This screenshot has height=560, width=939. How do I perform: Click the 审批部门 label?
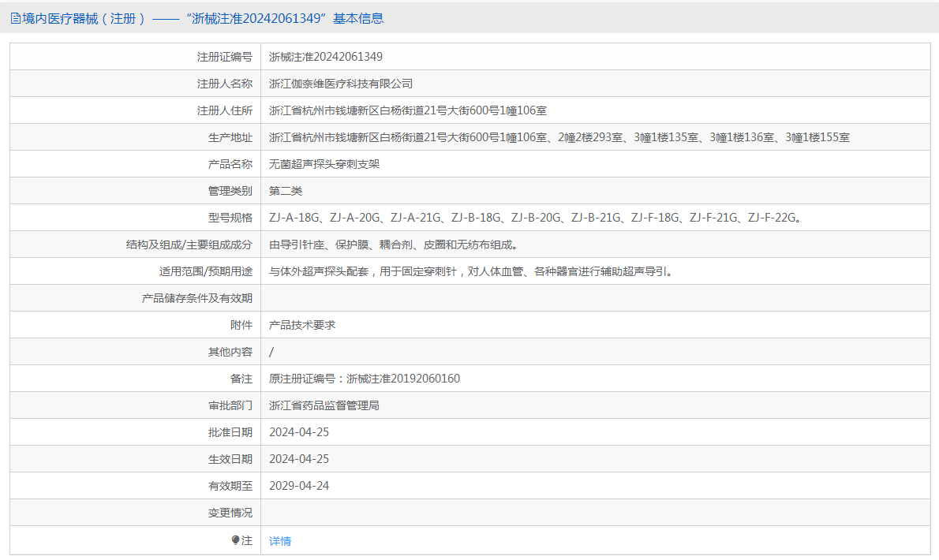(x=230, y=405)
